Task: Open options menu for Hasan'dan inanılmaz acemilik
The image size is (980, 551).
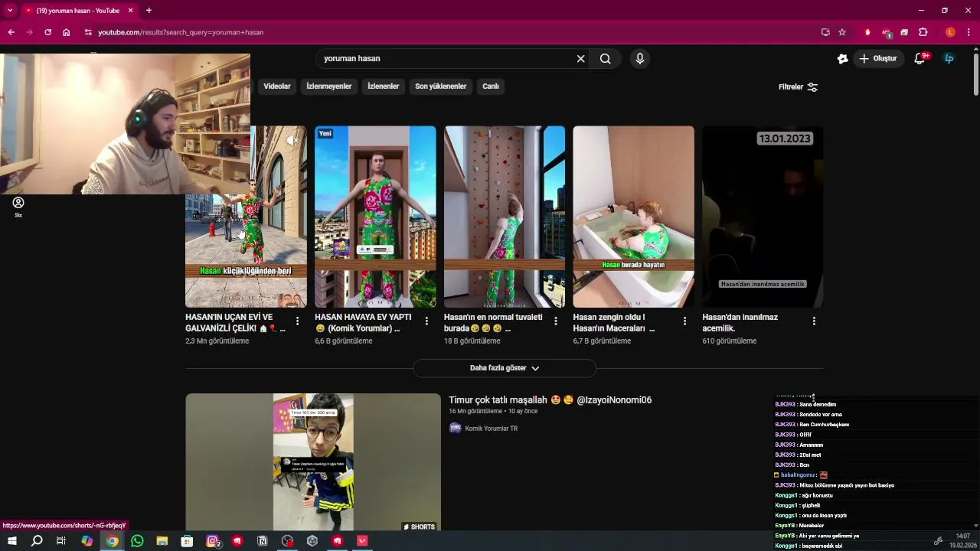Action: click(x=814, y=321)
